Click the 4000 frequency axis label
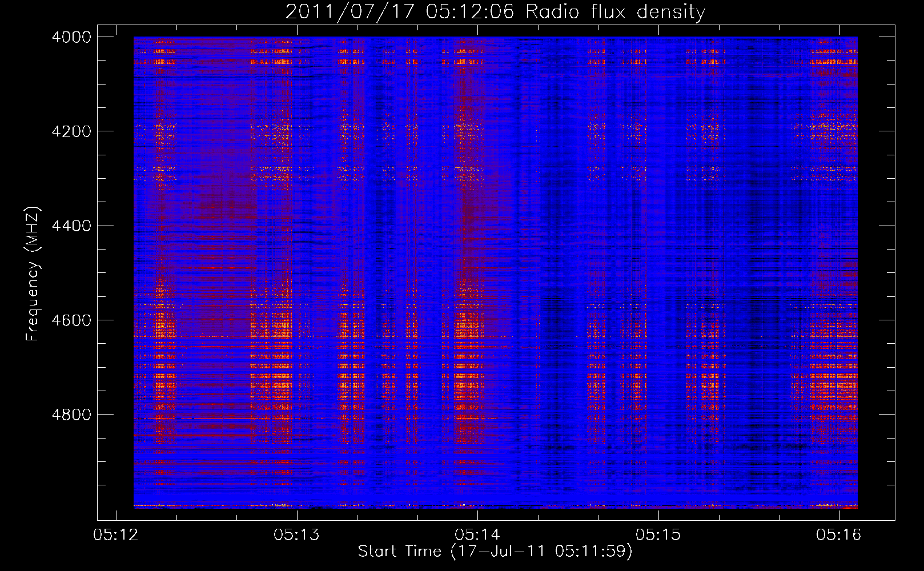This screenshot has width=924, height=571. coord(71,37)
